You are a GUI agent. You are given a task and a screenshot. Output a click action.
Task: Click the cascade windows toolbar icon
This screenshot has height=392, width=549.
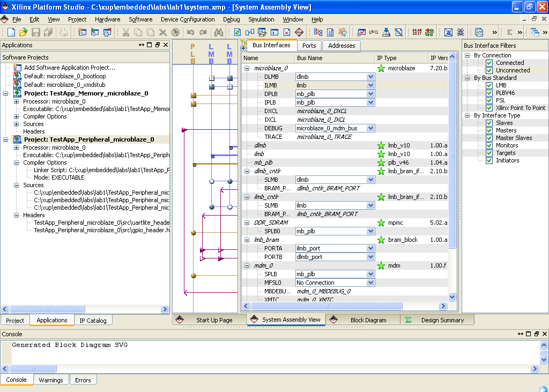tap(535, 33)
